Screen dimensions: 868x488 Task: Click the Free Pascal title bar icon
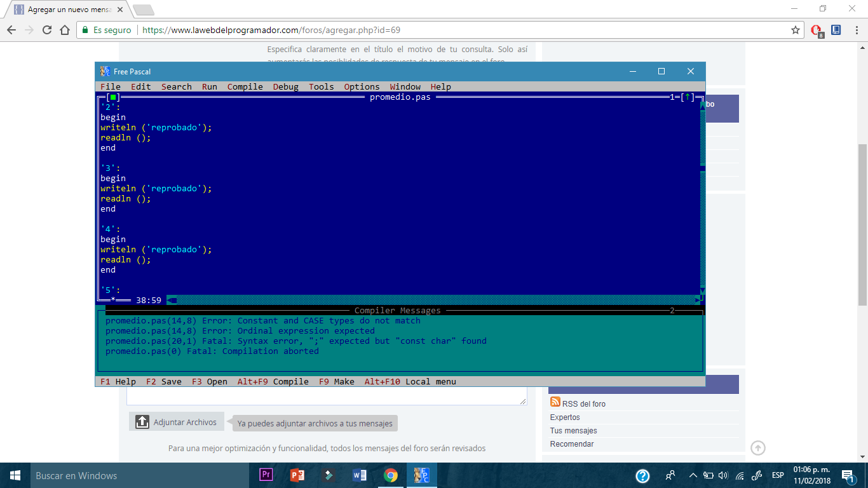tap(105, 71)
